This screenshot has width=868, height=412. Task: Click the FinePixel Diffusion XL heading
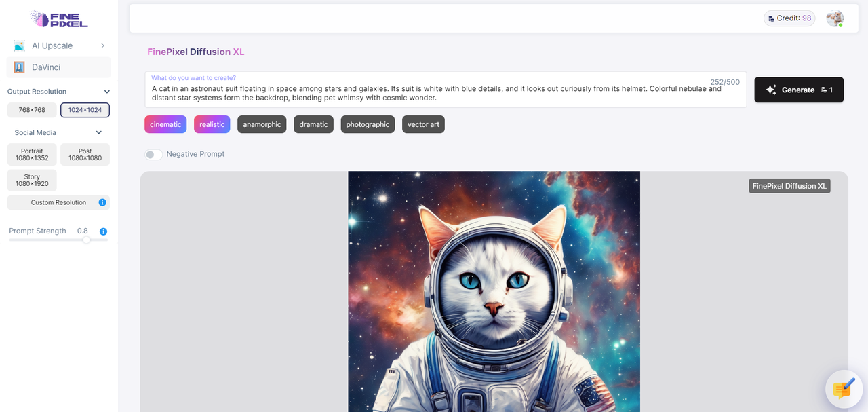point(196,52)
